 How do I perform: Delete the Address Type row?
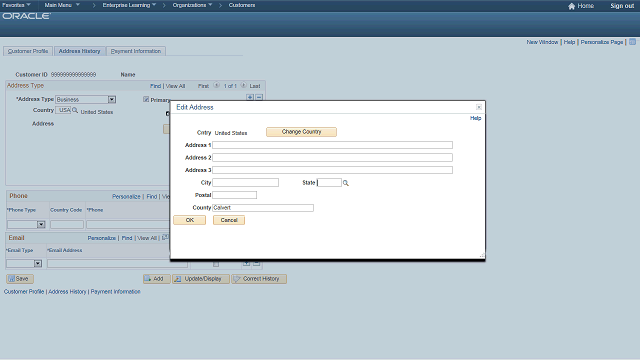(259, 97)
